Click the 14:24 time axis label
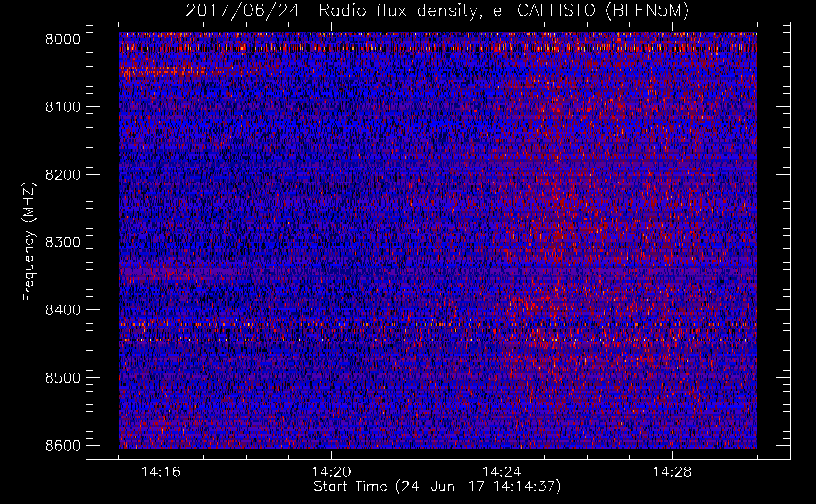The height and width of the screenshot is (504, 816). click(x=502, y=472)
